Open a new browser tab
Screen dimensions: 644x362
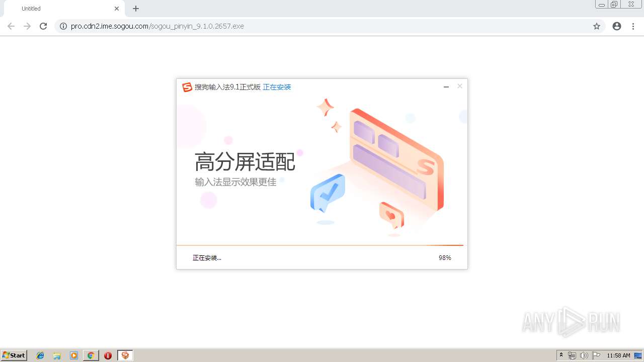136,9
